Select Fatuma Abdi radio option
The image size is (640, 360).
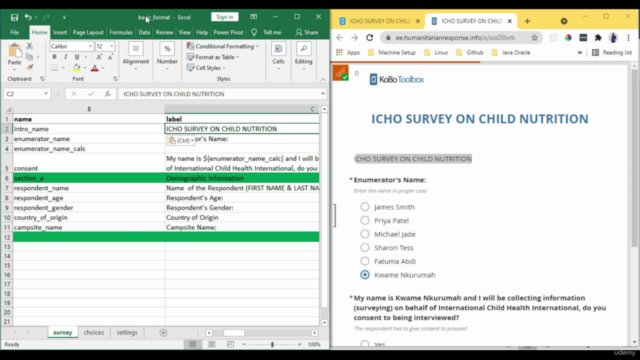point(365,261)
